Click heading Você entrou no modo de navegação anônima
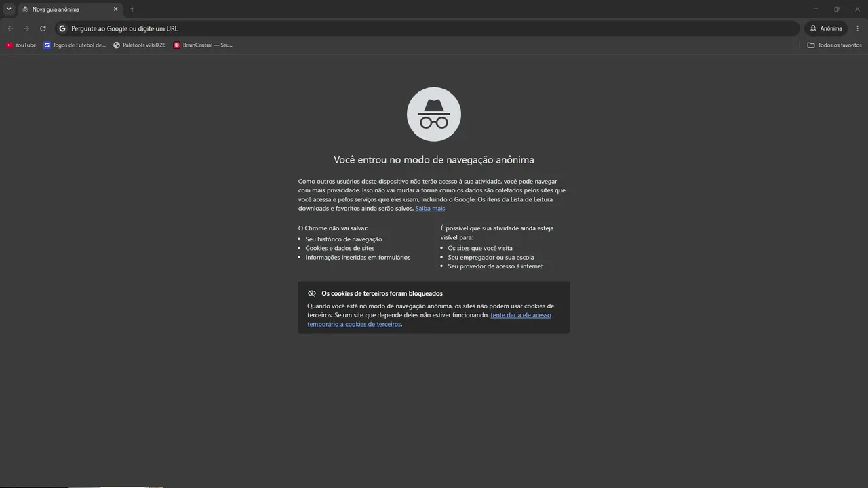This screenshot has height=488, width=868. point(434,160)
